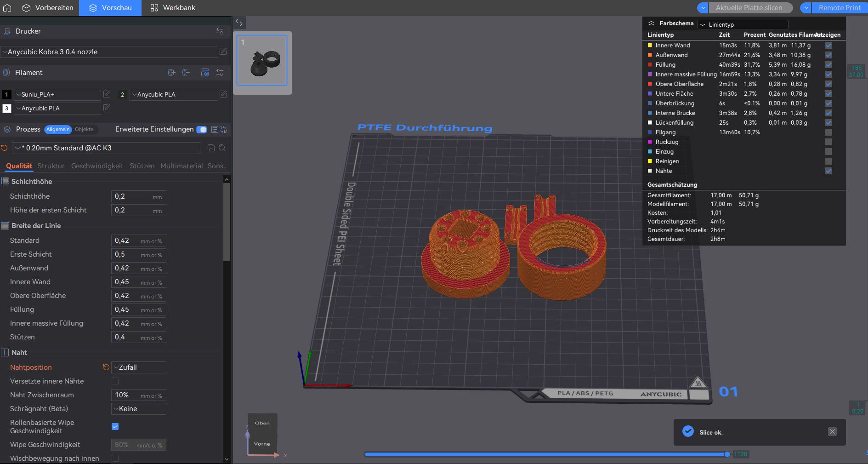Sync the filament list from the AMS
Viewport: 868px width, 464px height.
click(x=205, y=73)
